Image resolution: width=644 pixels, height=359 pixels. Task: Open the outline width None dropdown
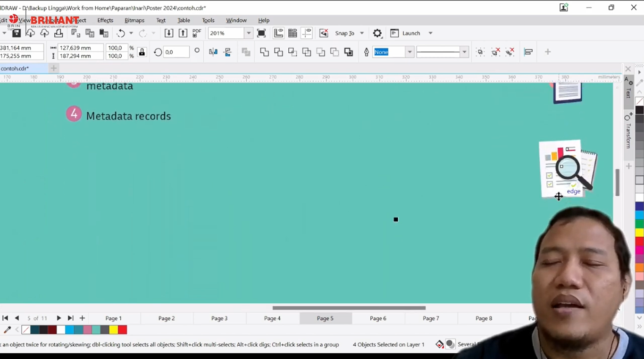tap(410, 52)
